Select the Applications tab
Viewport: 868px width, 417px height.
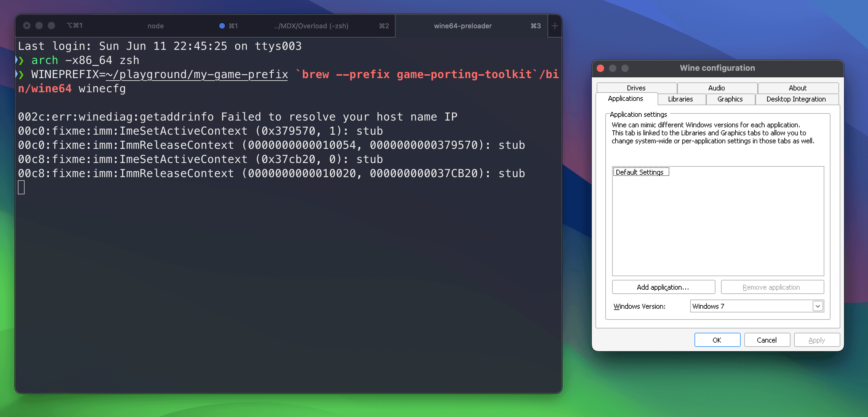click(x=625, y=99)
